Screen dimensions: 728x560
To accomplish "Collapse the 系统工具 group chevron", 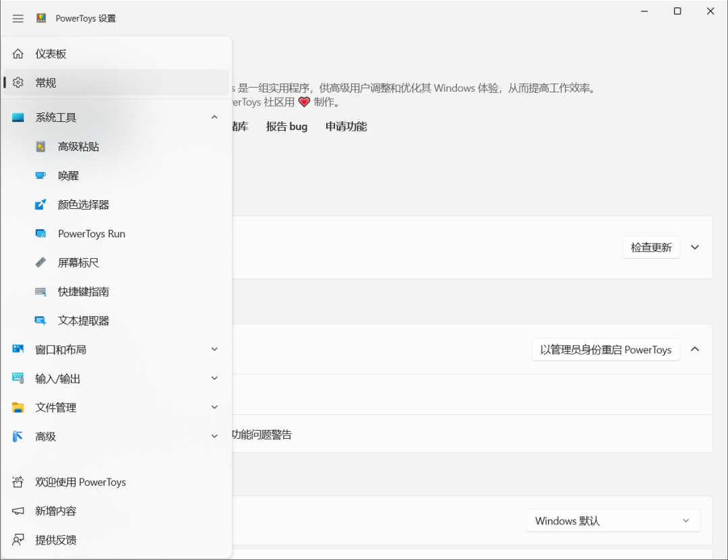I will coord(214,117).
